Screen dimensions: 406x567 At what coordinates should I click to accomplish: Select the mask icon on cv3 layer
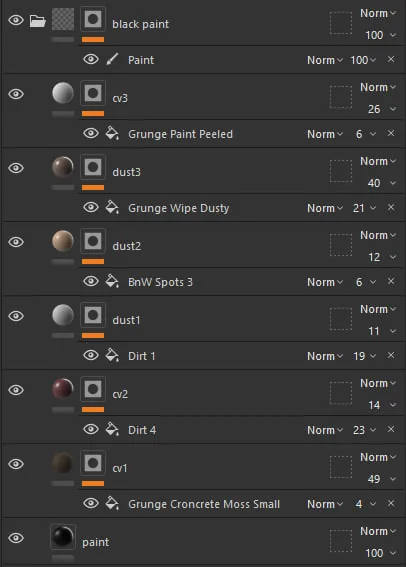pyautogui.click(x=93, y=93)
